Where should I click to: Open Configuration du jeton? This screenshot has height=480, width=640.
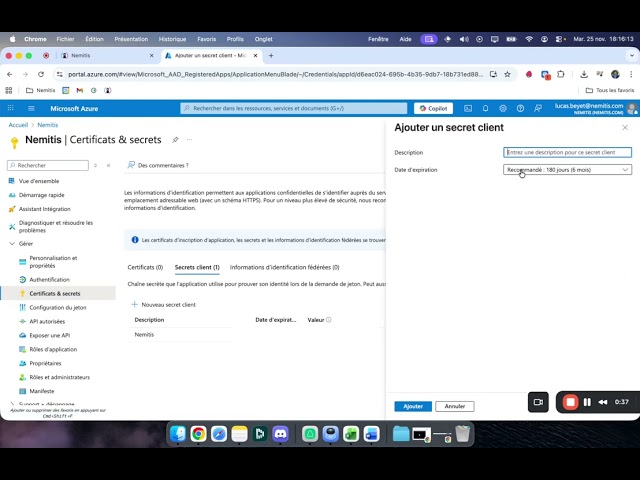click(58, 307)
